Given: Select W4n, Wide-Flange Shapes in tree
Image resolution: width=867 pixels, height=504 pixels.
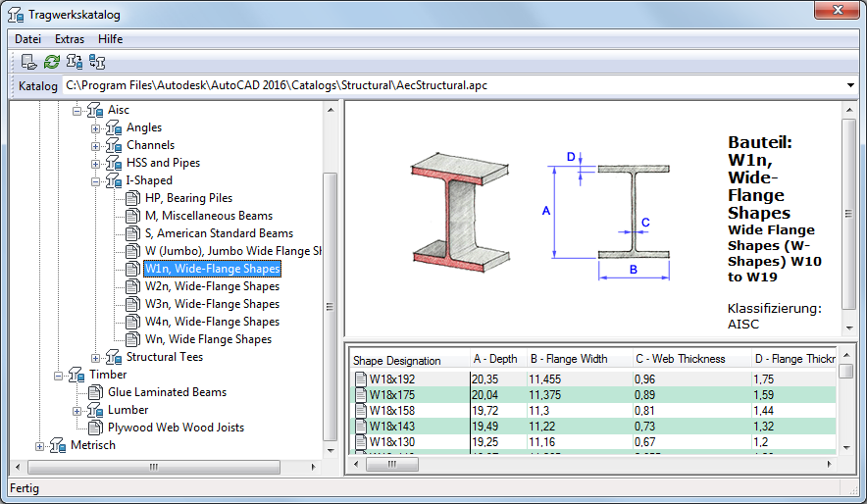Looking at the screenshot, I should (212, 322).
